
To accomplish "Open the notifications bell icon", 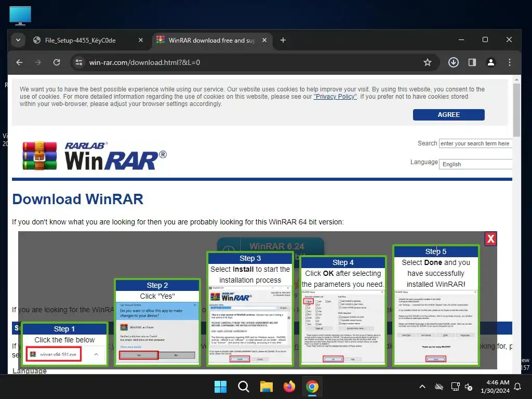I will 517,387.
